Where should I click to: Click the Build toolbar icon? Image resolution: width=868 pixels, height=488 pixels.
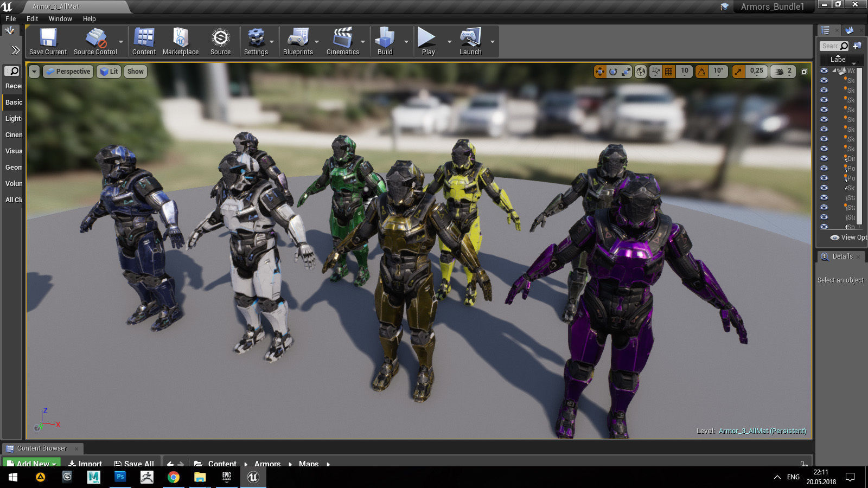coord(385,38)
